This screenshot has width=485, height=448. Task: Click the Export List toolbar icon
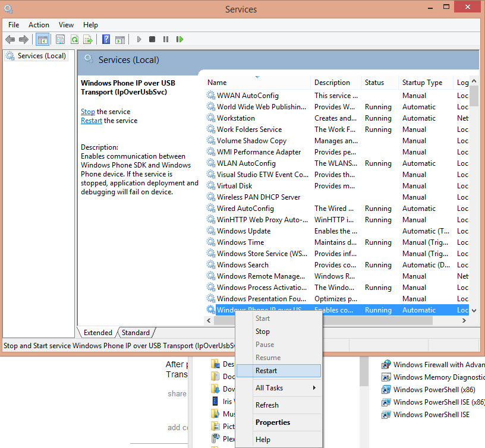click(x=88, y=39)
